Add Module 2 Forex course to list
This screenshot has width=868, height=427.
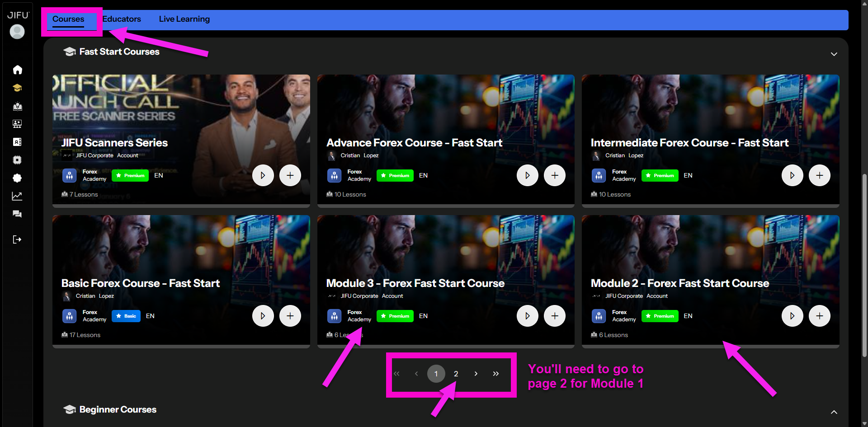point(819,316)
